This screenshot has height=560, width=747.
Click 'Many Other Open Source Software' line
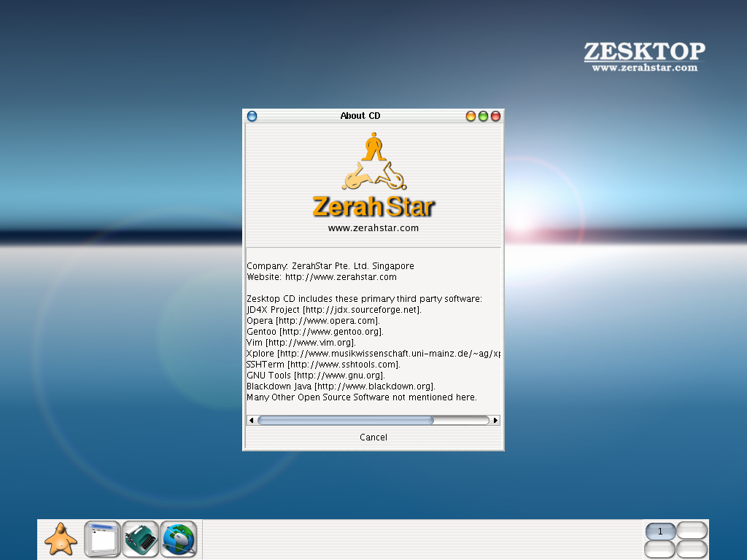[x=362, y=397]
